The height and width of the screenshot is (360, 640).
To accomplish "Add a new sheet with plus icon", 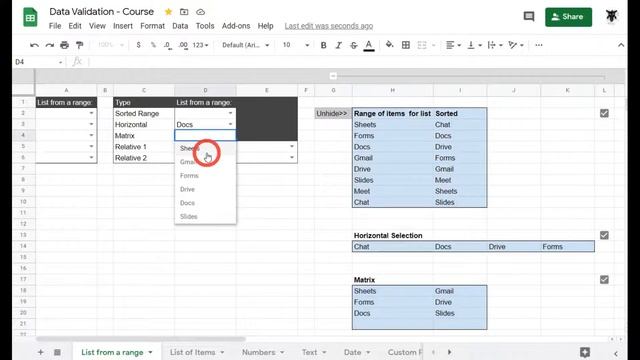I will (40, 352).
